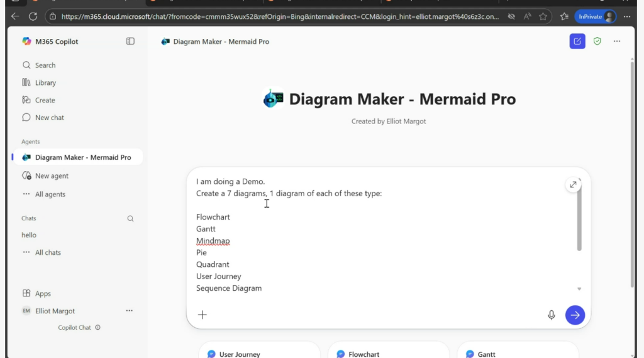Click 'Sequence Diagram' line in prompt
The height and width of the screenshot is (358, 644).
pos(229,288)
